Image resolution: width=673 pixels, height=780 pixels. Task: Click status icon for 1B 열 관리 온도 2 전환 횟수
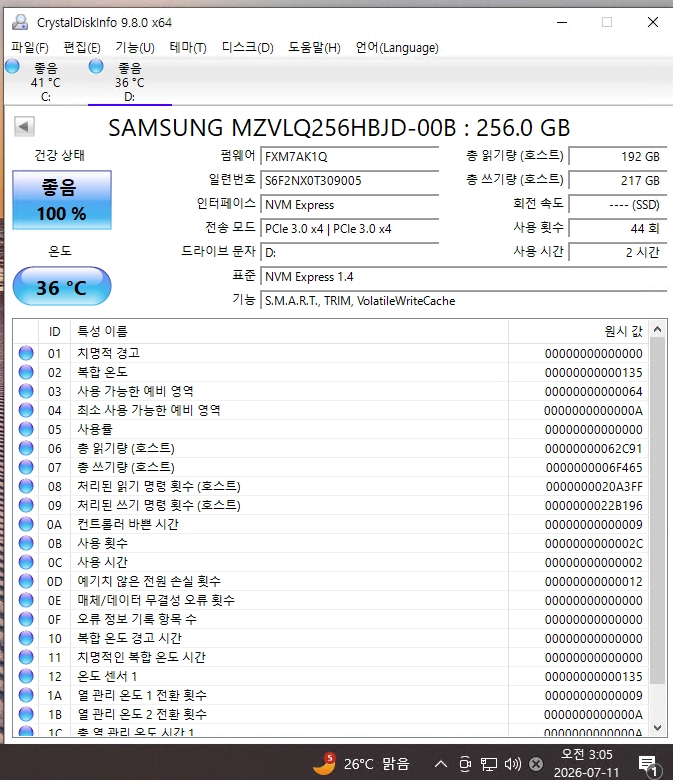(x=26, y=714)
